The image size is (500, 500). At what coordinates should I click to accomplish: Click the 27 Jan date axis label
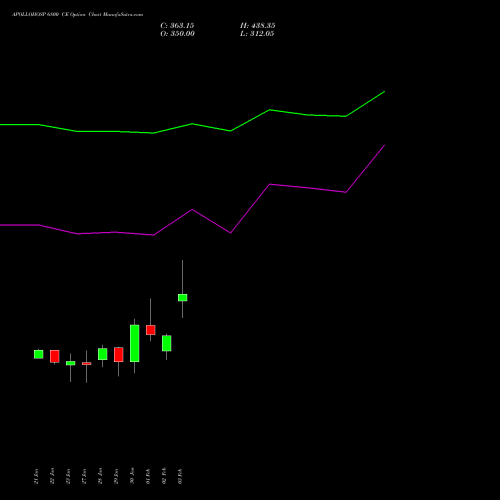click(84, 476)
